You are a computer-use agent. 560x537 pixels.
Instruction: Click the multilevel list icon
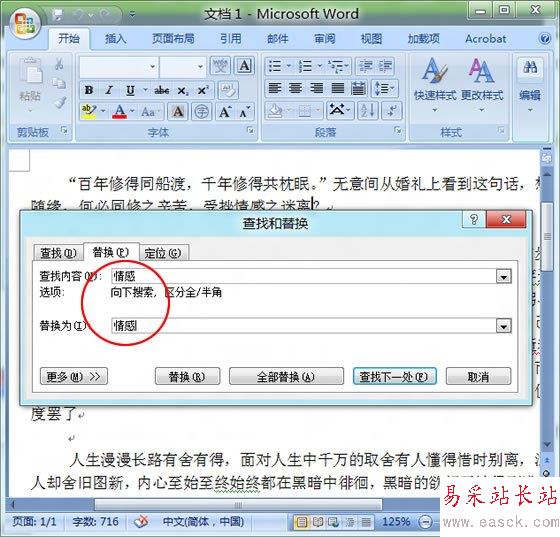[336, 66]
